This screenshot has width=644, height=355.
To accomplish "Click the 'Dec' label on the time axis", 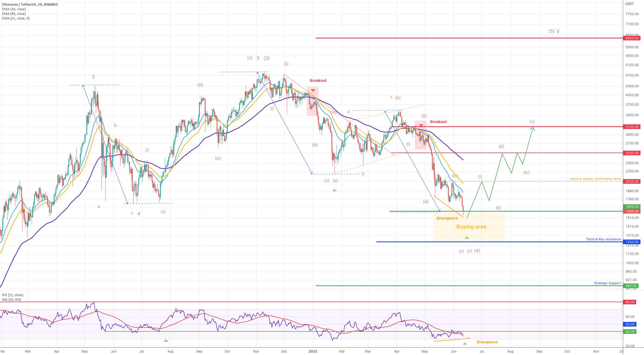I will (x=284, y=351).
